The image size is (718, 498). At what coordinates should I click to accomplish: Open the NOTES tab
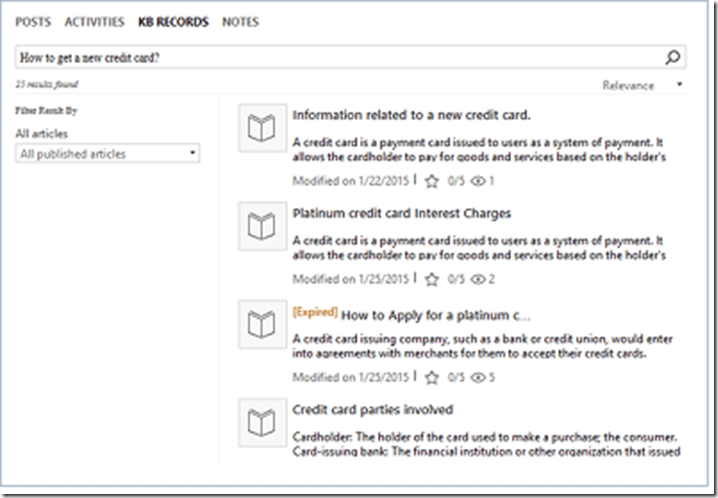tap(240, 21)
